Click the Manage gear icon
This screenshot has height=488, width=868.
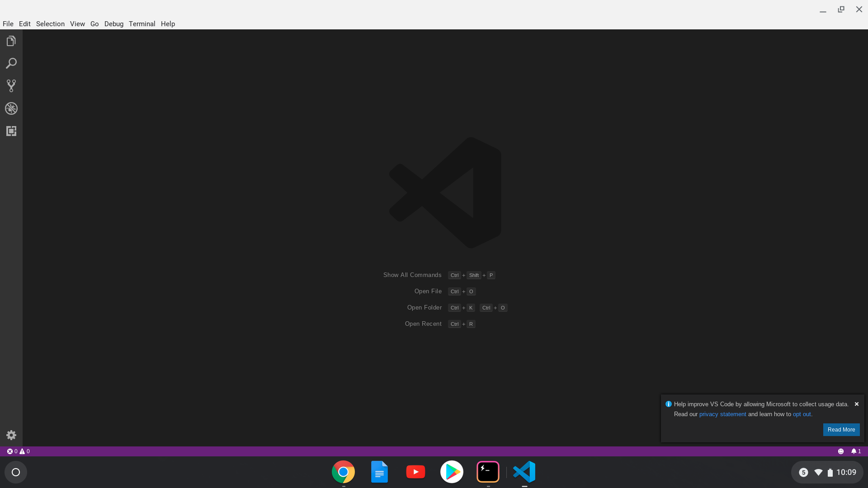11,435
